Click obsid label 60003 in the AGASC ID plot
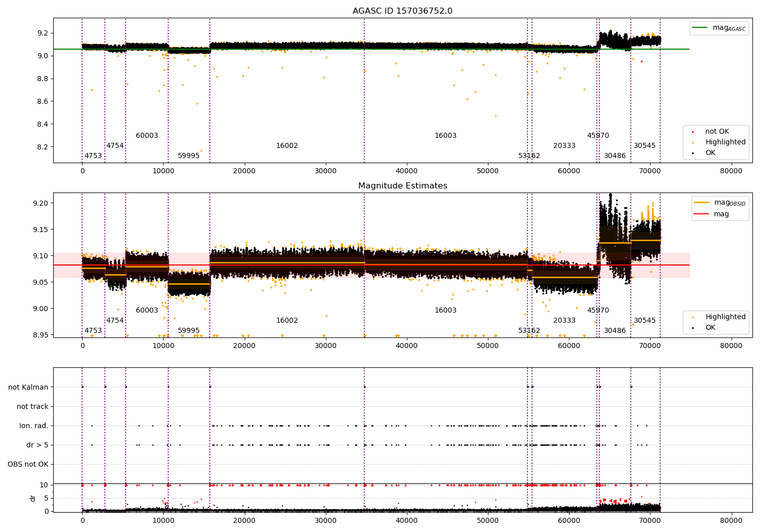The width and height of the screenshot is (760, 532). pos(147,135)
